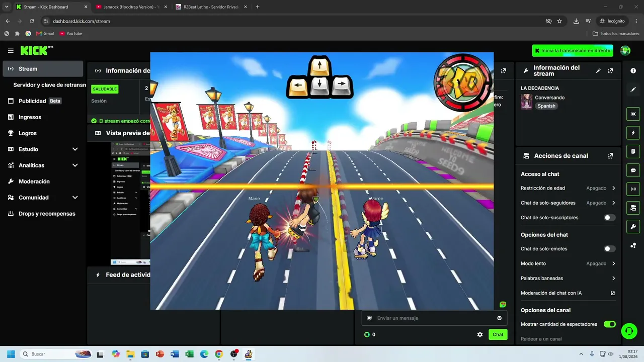Open Chrome from the Windows taskbar
The image size is (644, 362).
click(x=219, y=354)
